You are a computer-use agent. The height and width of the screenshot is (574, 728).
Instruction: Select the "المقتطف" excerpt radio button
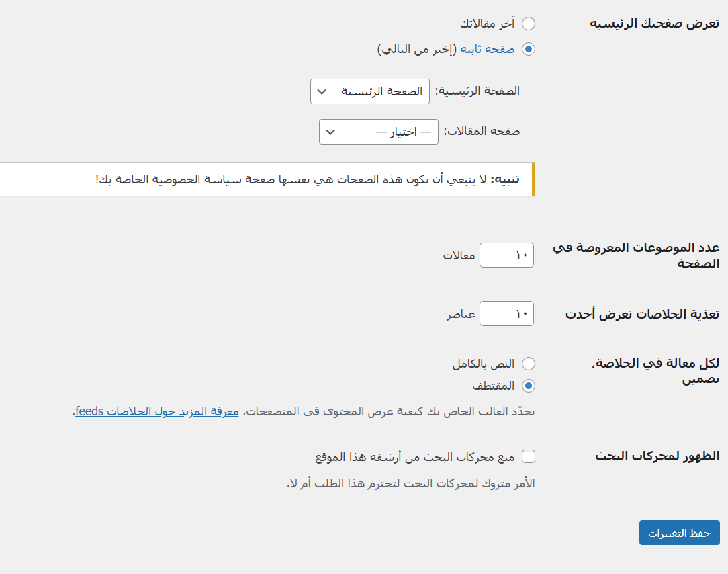pyautogui.click(x=529, y=386)
